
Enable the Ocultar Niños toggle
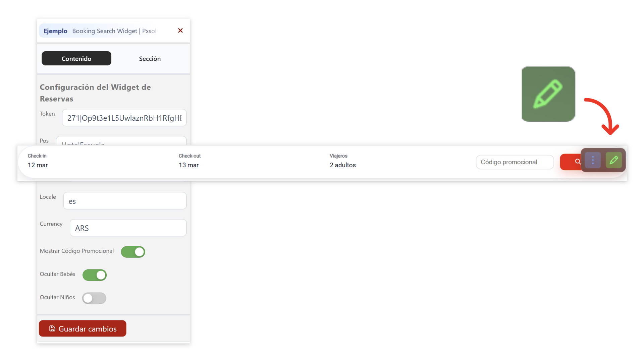tap(94, 298)
